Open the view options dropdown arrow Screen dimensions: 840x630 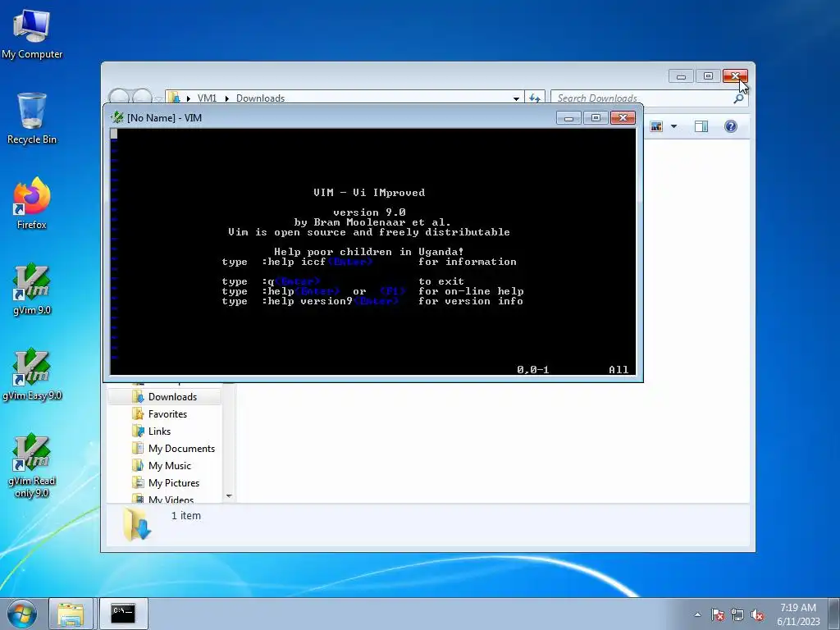(674, 126)
